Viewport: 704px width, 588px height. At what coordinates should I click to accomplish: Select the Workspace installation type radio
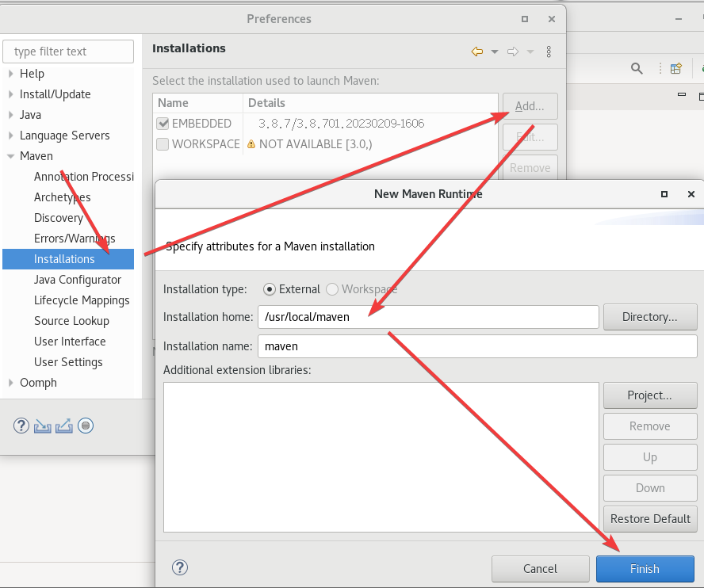tap(332, 289)
